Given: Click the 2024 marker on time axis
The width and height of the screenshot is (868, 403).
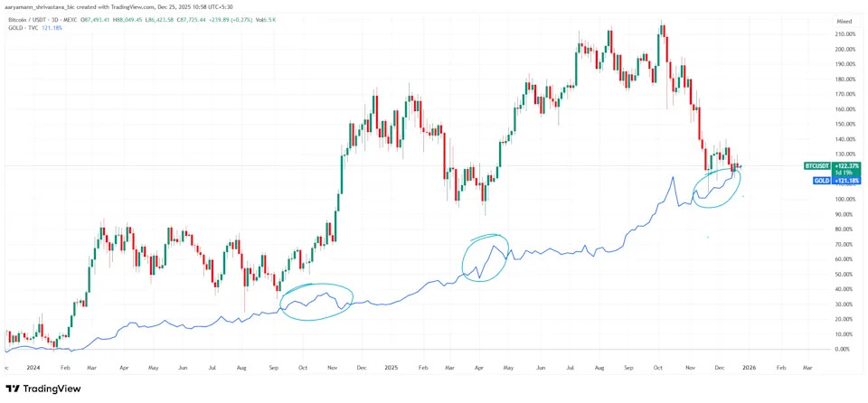Looking at the screenshot, I should (x=34, y=369).
